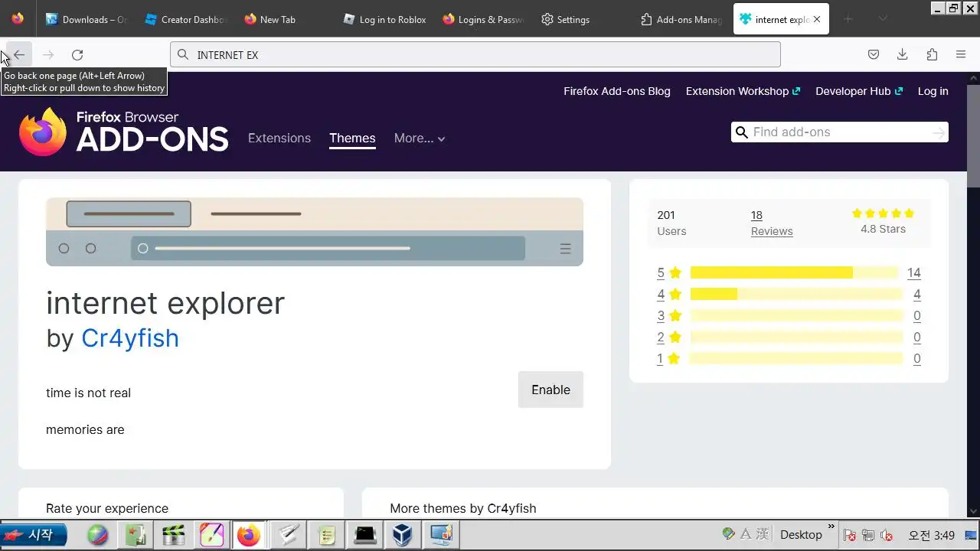Open the notepad icon in taskbar
The width and height of the screenshot is (980, 551).
click(327, 535)
